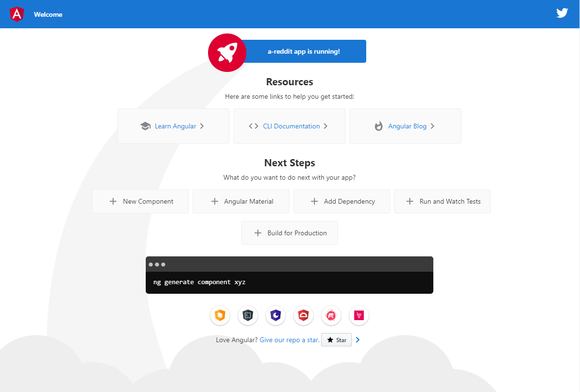Open the Learn Angular resource card

[174, 126]
